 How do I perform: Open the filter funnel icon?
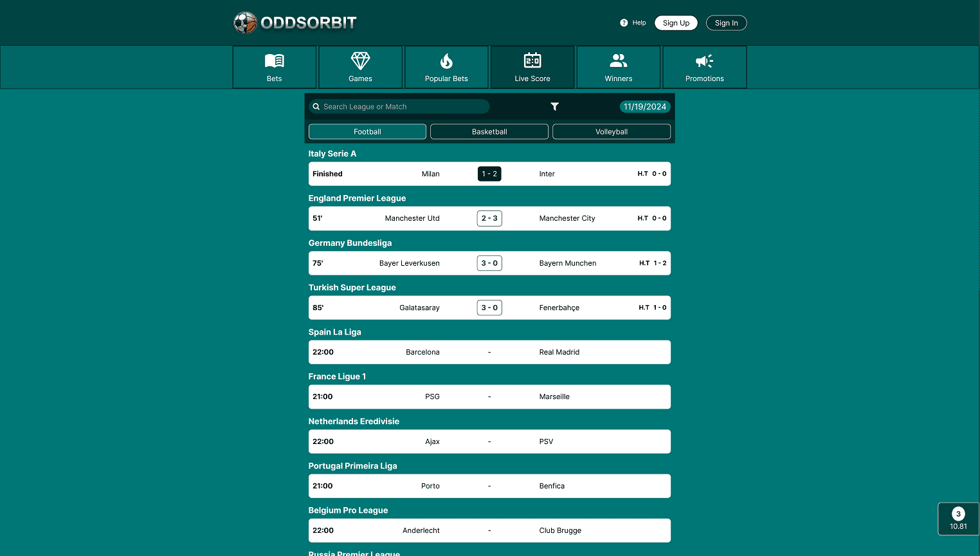click(x=554, y=107)
